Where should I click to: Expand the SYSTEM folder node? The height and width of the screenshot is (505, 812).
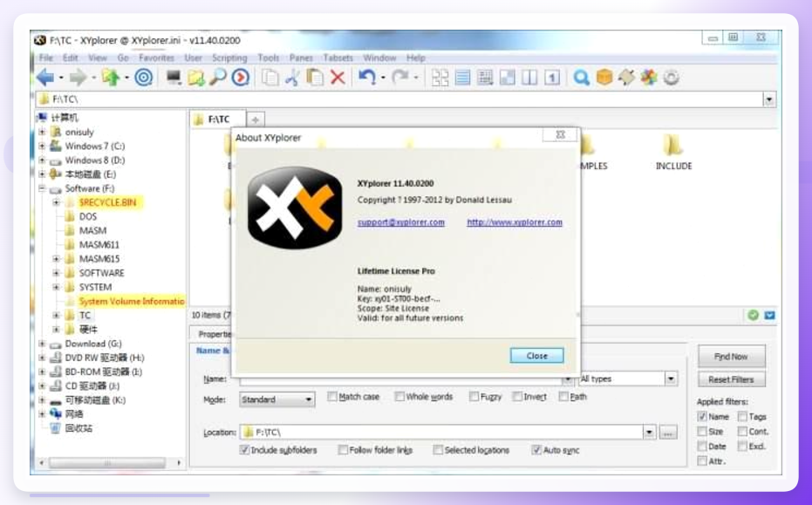pos(57,287)
